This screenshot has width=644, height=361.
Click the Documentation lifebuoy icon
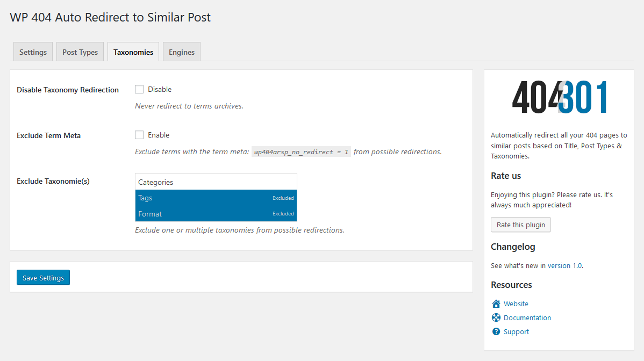pyautogui.click(x=496, y=317)
